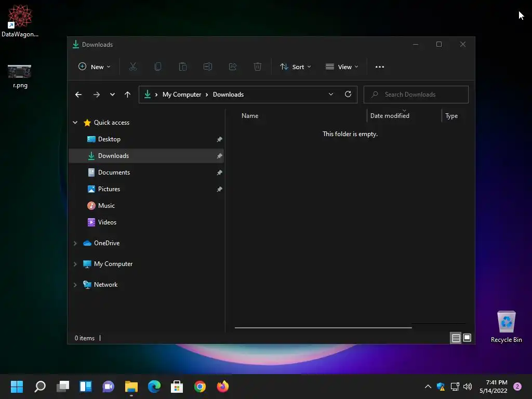Open the Recycle Bin on desktop
The width and height of the screenshot is (532, 399).
506,327
